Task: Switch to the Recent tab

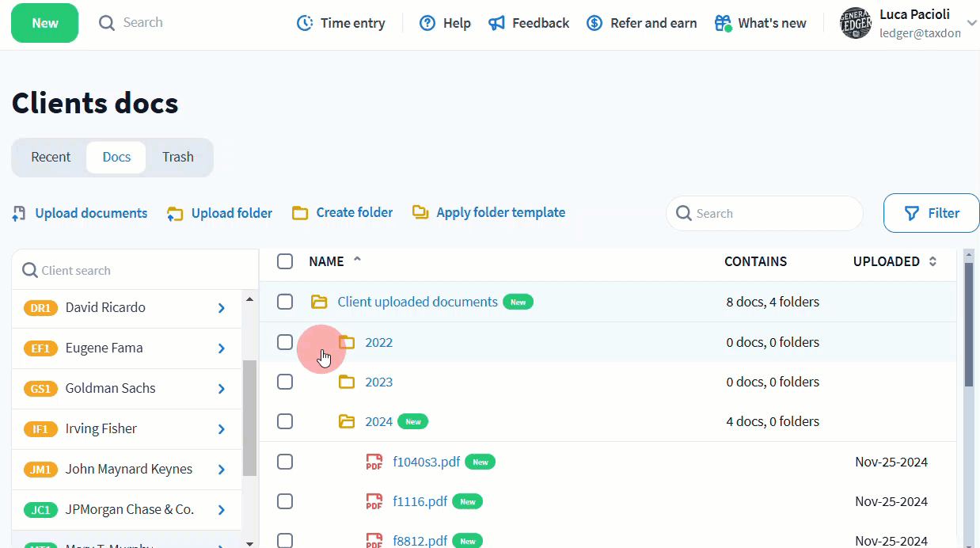Action: coord(51,157)
